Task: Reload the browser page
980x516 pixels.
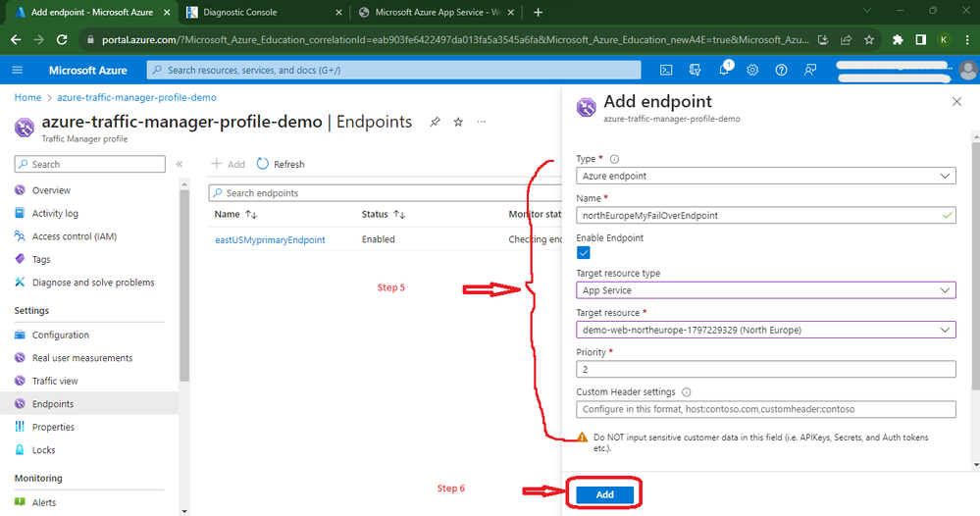Action: coord(62,39)
